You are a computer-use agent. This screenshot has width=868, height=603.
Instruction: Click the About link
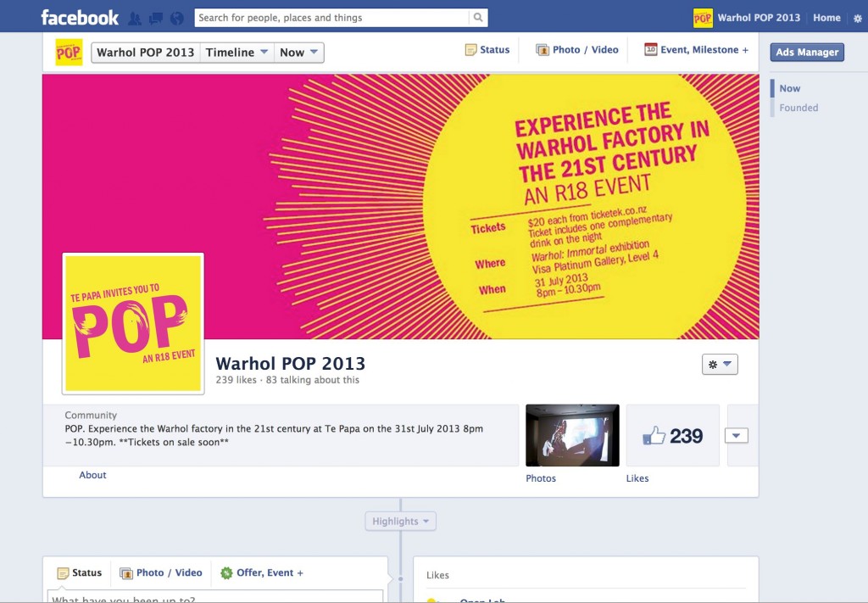(92, 475)
